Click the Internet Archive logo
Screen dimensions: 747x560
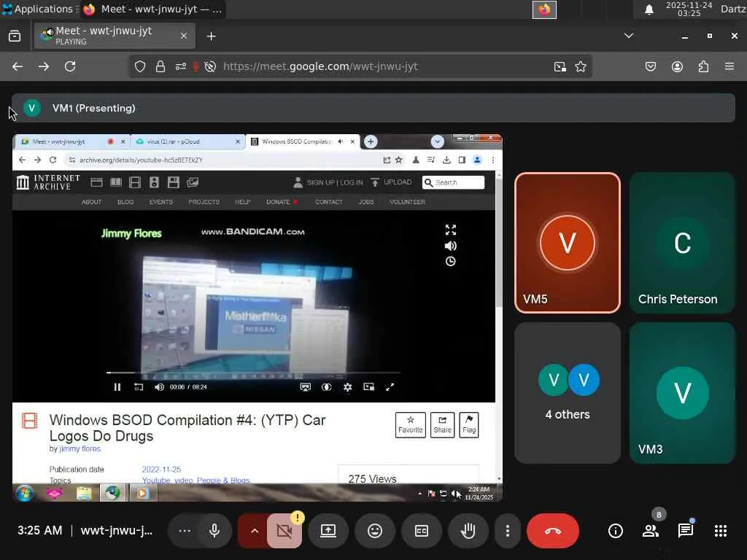(x=48, y=182)
